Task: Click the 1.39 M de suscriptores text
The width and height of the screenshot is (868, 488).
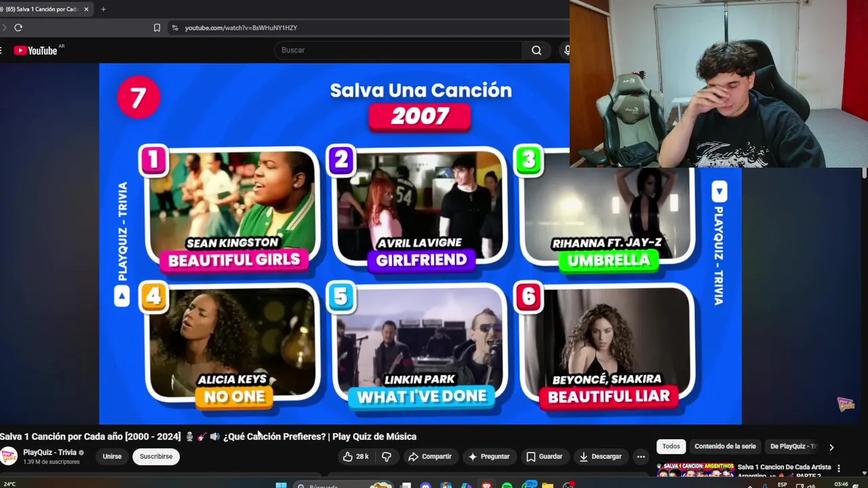Action: [52, 462]
